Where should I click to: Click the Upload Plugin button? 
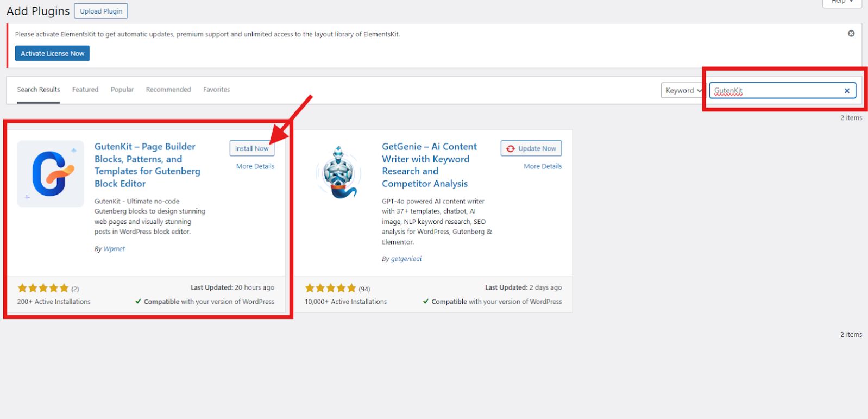coord(101,11)
